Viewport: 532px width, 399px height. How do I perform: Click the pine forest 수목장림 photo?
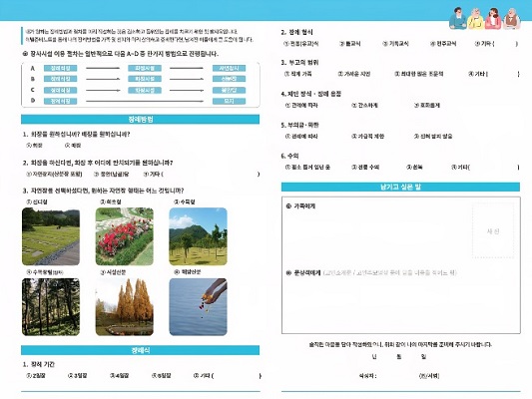pos(51,307)
